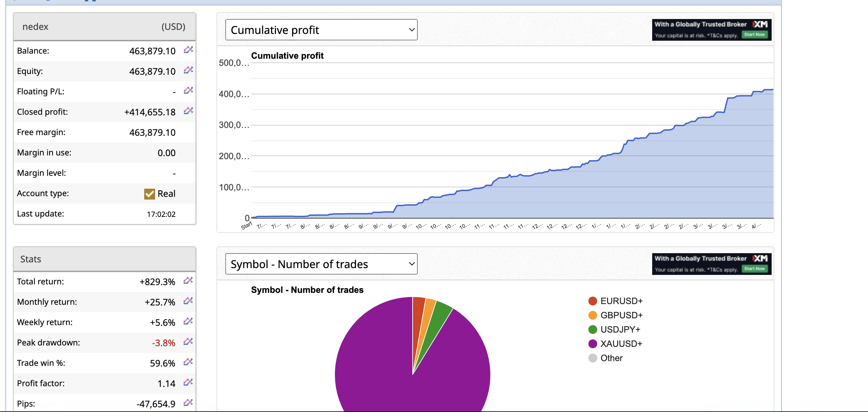Image resolution: width=868 pixels, height=412 pixels.
Task: Open the Closed profit chart icon
Action: (188, 111)
